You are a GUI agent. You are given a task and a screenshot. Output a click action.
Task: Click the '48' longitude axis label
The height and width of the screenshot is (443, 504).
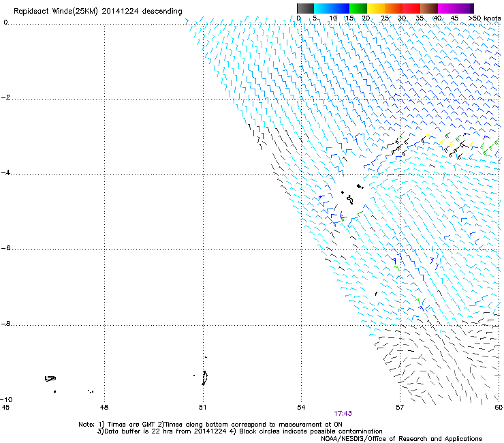coord(104,408)
